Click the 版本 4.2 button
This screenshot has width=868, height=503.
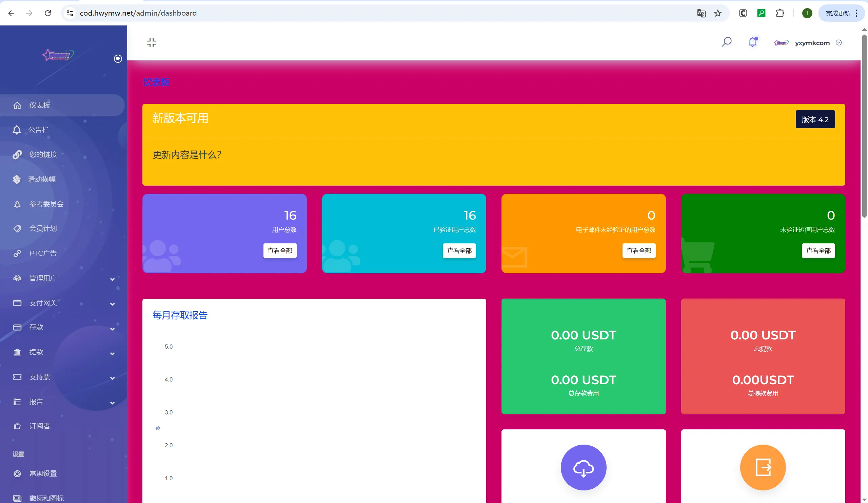point(815,119)
